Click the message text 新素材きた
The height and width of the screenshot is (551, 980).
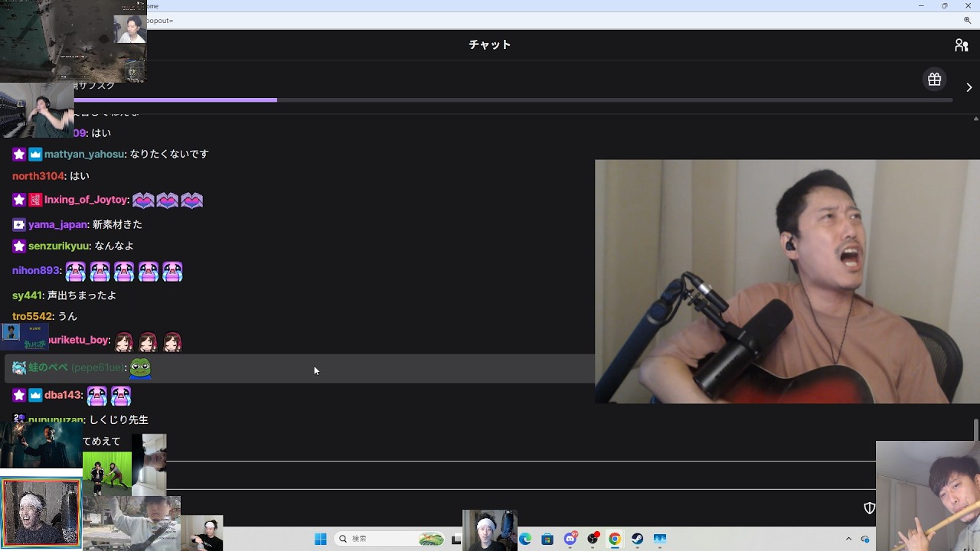point(117,225)
